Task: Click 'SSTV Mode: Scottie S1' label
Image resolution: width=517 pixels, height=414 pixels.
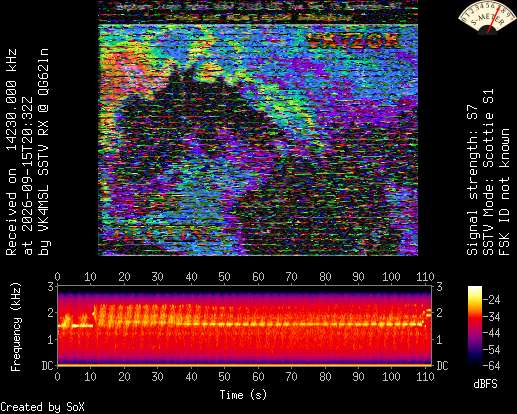Action: click(488, 172)
